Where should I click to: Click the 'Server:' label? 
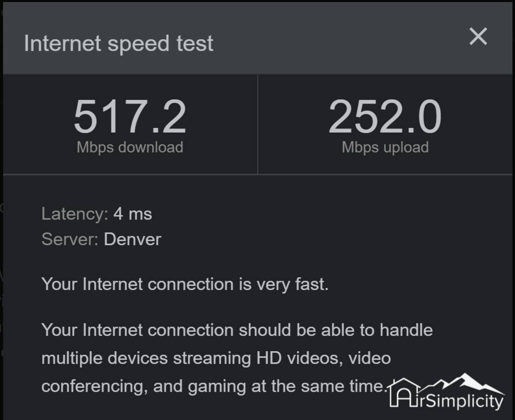70,239
